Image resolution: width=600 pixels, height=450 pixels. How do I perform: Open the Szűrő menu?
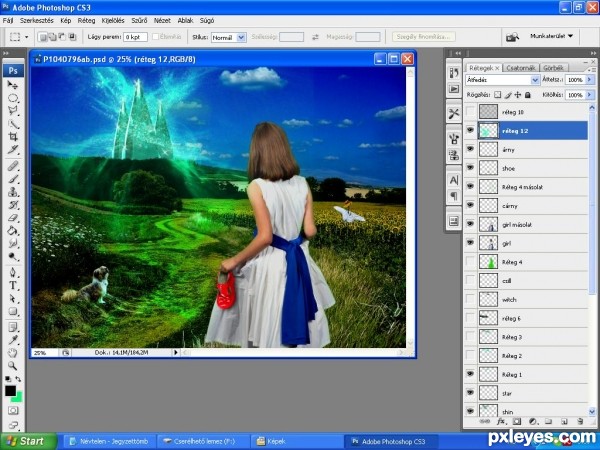[x=139, y=21]
